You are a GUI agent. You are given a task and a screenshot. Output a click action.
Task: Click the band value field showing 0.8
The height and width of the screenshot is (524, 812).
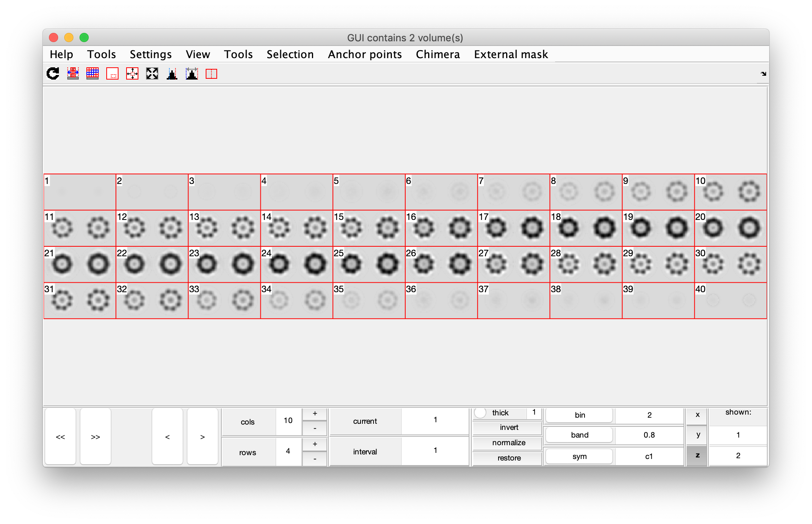649,435
